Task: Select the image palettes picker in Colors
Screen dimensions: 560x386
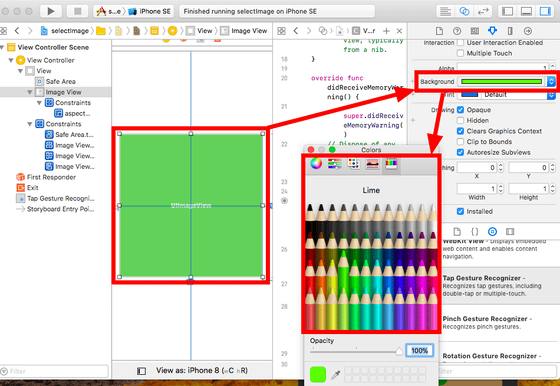Action: [x=372, y=164]
